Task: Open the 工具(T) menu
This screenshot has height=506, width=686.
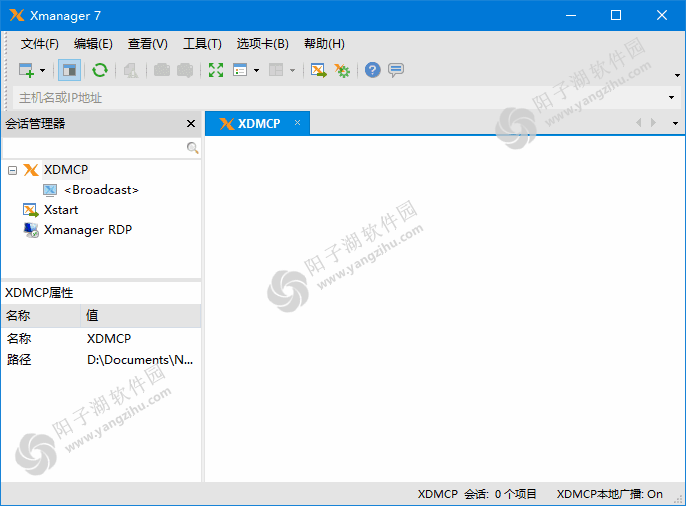Action: coord(202,44)
